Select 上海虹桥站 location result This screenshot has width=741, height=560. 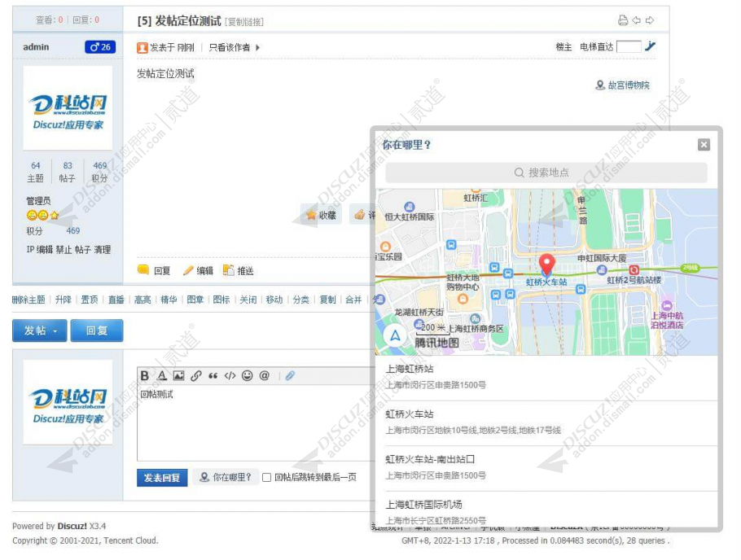(546, 377)
